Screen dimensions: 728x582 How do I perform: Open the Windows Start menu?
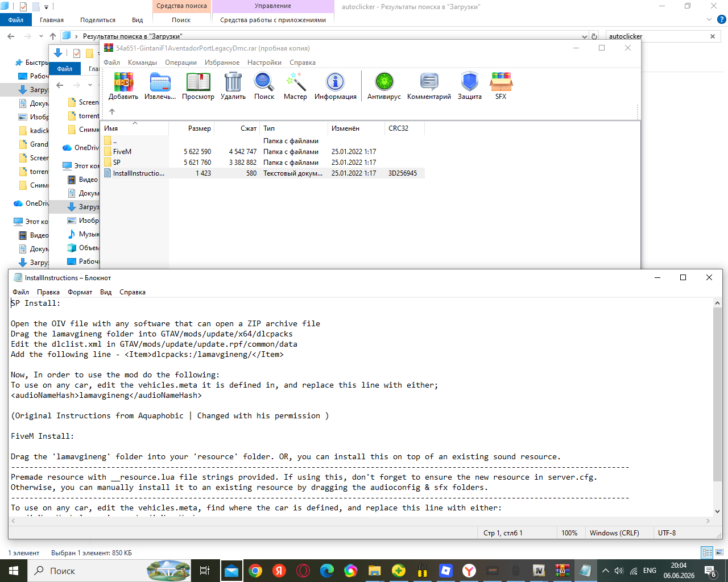point(14,571)
